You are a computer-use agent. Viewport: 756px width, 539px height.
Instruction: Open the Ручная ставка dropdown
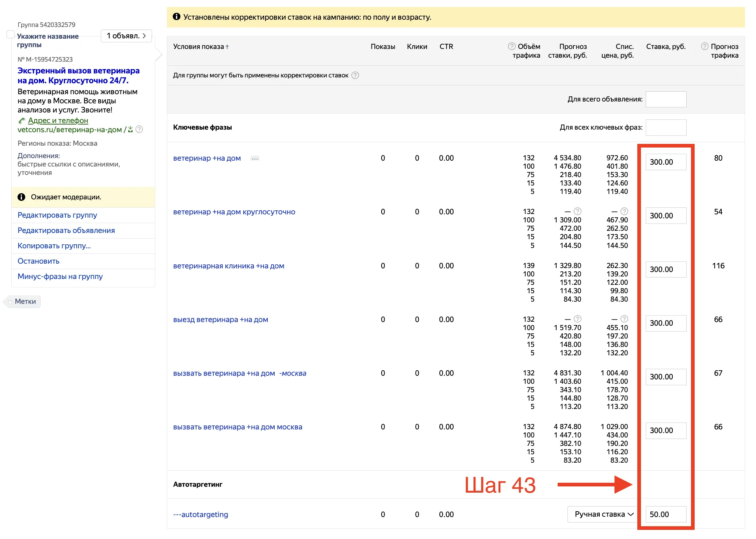coord(603,514)
